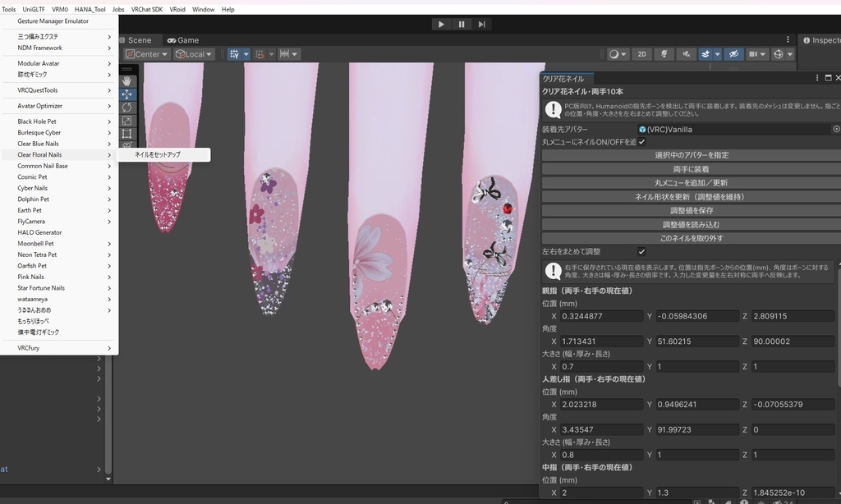Click the 選択中のアバターを指定 button
The height and width of the screenshot is (504, 841).
(x=691, y=155)
